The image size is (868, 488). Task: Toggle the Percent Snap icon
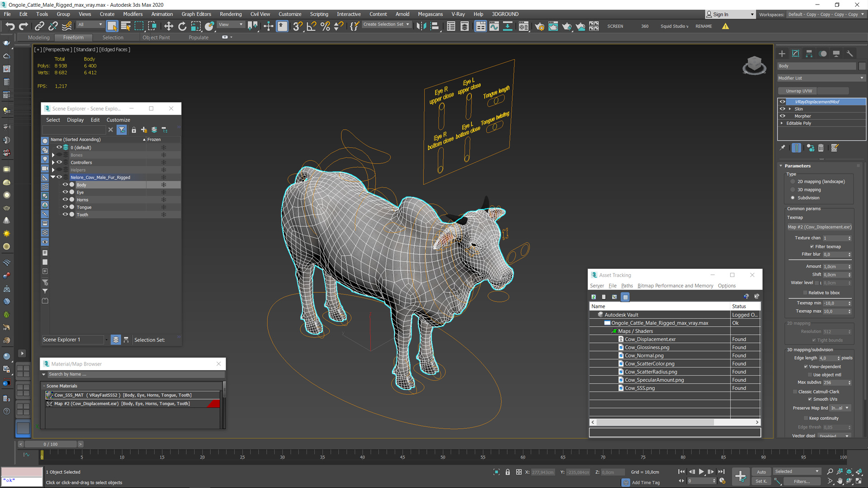pos(325,26)
